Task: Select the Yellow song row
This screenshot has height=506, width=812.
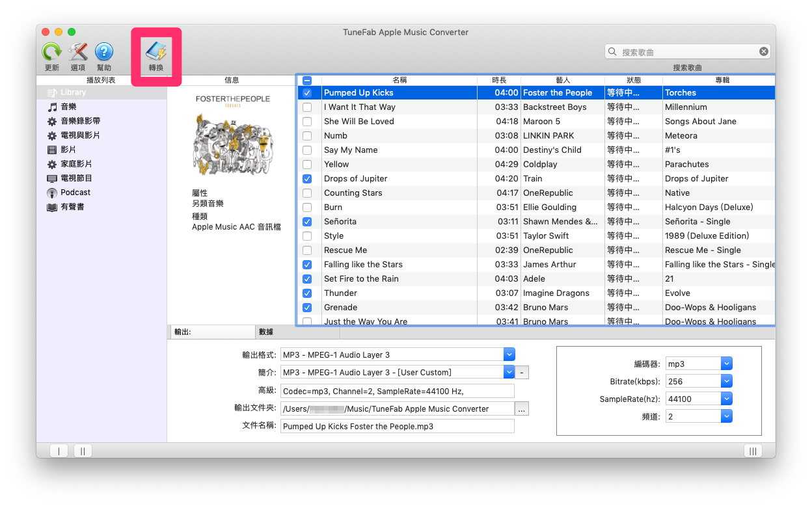Action: (x=537, y=165)
